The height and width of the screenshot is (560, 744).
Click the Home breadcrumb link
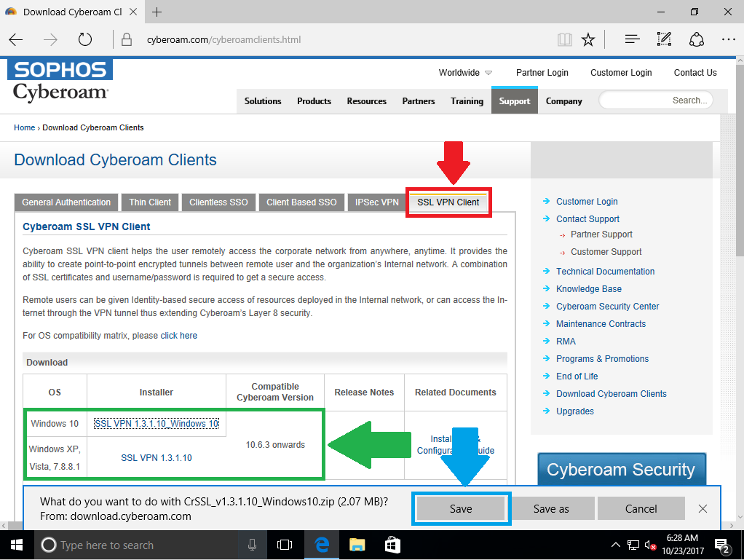[24, 127]
